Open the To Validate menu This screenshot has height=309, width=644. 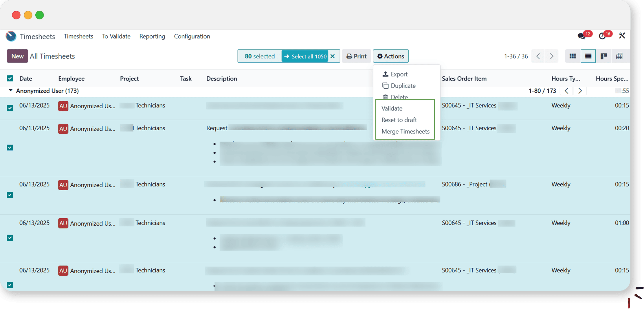click(x=116, y=36)
